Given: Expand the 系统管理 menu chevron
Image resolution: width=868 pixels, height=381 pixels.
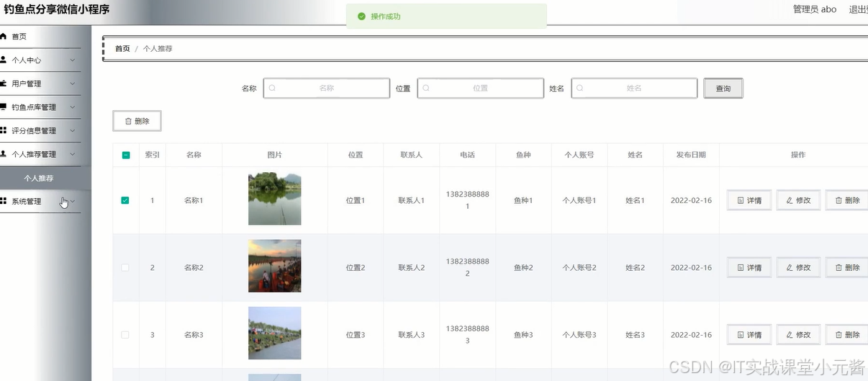Looking at the screenshot, I should click(x=73, y=201).
